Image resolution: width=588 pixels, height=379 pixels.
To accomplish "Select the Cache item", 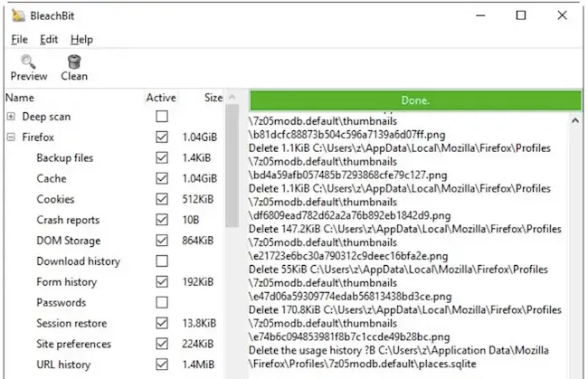I will pyautogui.click(x=52, y=178).
